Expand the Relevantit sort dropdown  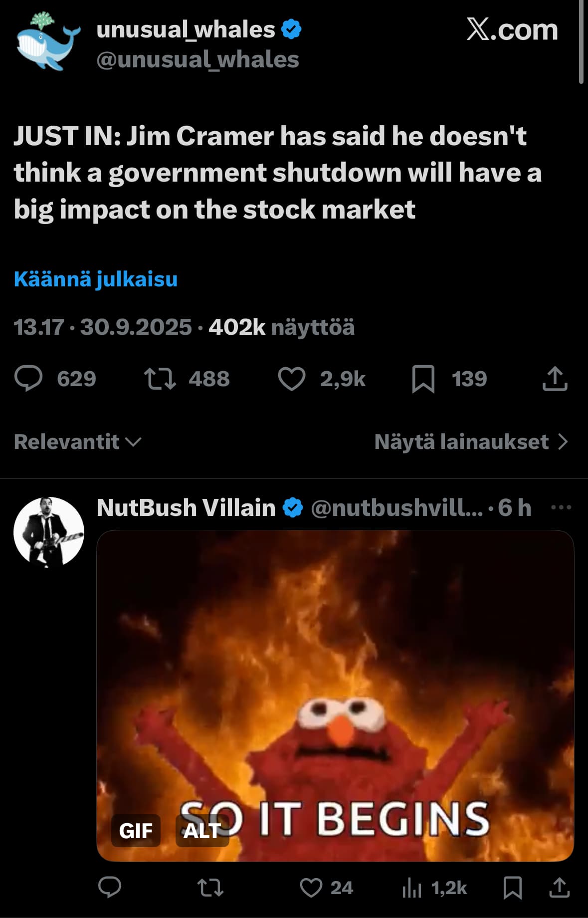78,442
